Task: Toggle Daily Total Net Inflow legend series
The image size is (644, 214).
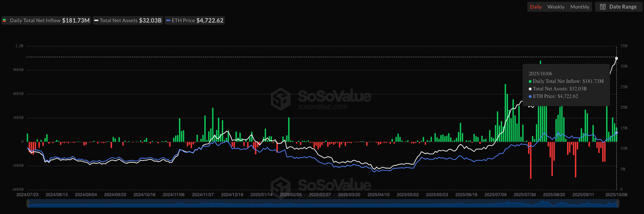Action: tap(46, 21)
